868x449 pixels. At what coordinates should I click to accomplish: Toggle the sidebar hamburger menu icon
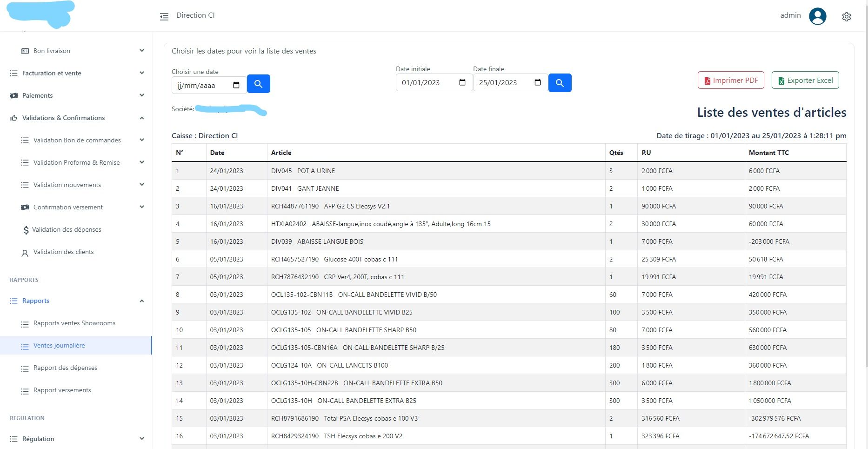[x=164, y=17]
